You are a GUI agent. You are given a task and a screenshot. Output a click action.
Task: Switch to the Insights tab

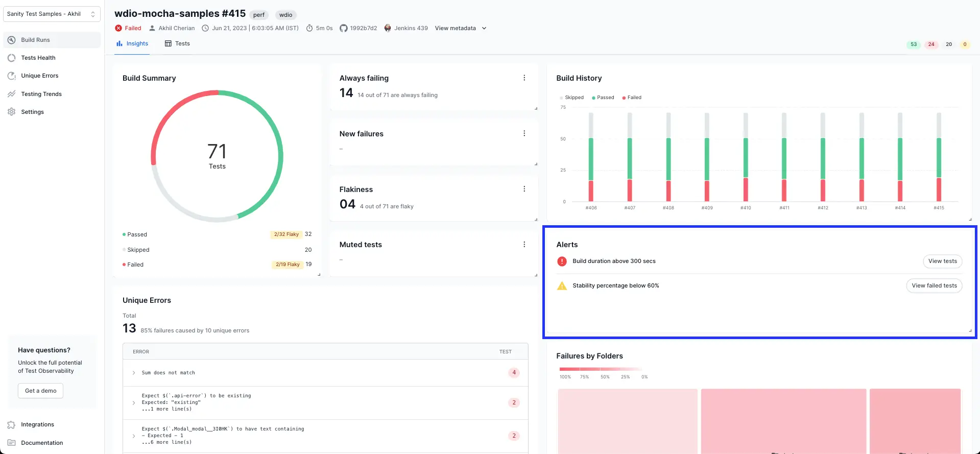(132, 43)
